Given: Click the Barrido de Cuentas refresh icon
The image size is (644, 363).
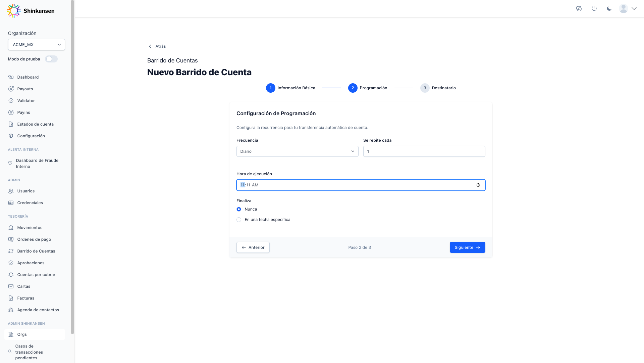Looking at the screenshot, I should click(x=11, y=251).
